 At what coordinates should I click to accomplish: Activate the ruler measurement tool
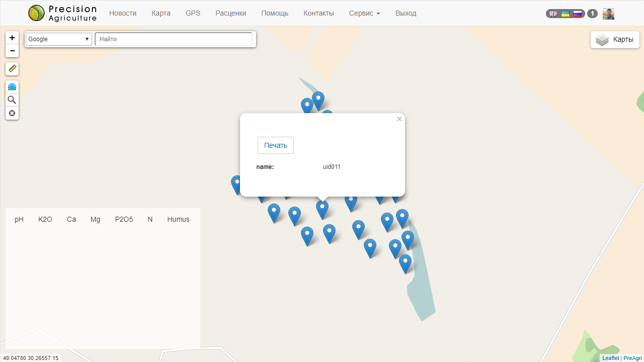pyautogui.click(x=12, y=69)
